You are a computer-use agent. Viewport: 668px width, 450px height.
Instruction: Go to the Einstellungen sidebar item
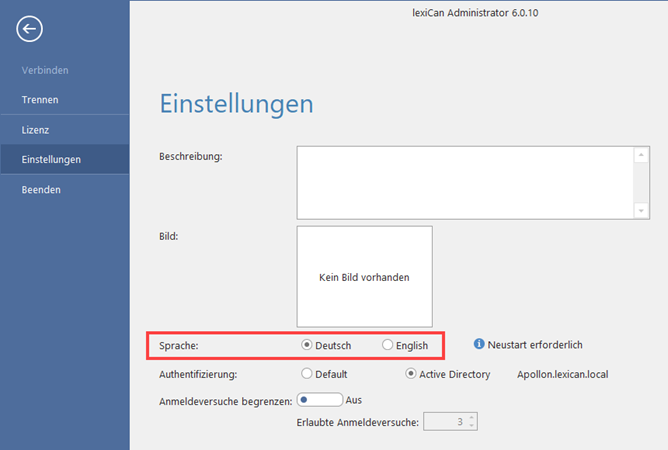[52, 159]
